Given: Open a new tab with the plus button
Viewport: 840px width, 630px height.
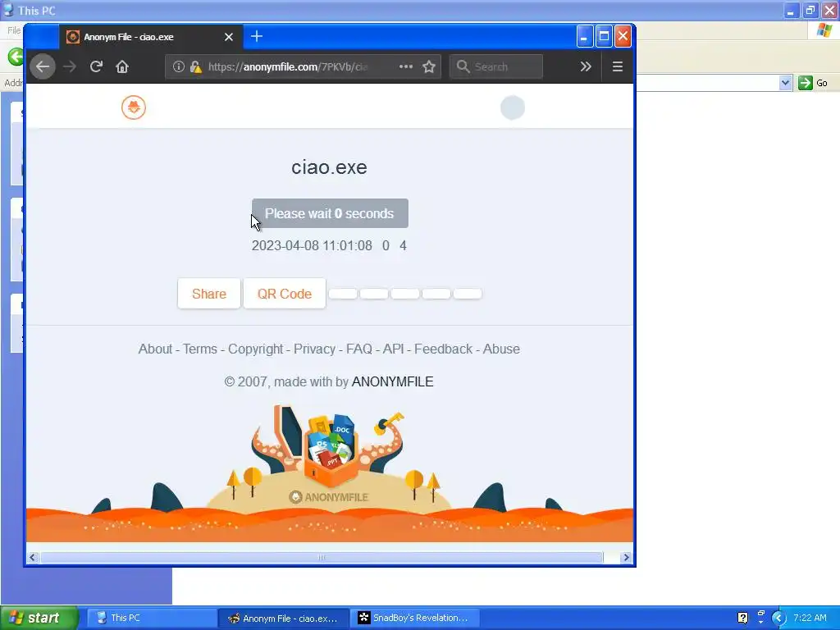Looking at the screenshot, I should click(x=257, y=36).
